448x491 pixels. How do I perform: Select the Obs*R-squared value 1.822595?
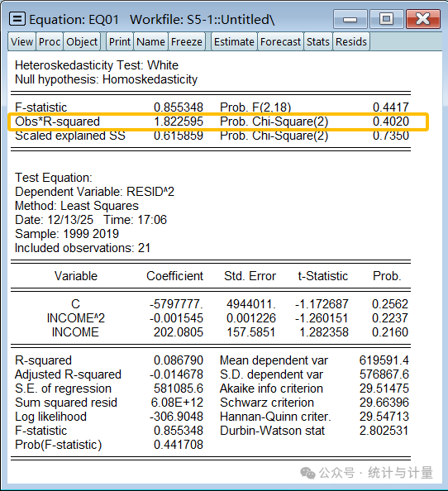coord(179,122)
